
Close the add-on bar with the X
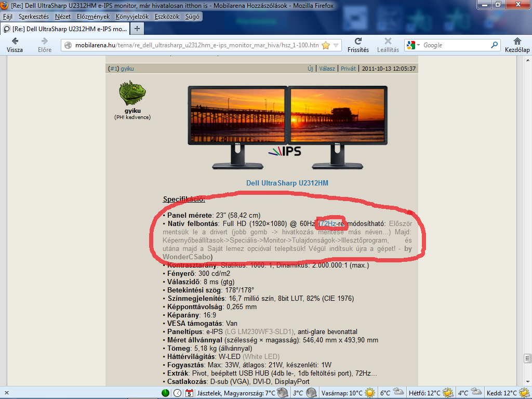7,393
